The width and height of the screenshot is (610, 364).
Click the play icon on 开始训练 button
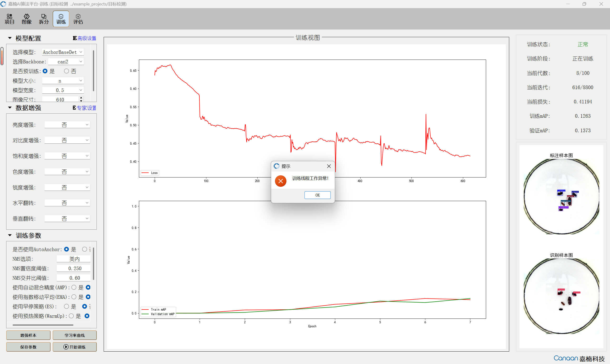pos(66,347)
